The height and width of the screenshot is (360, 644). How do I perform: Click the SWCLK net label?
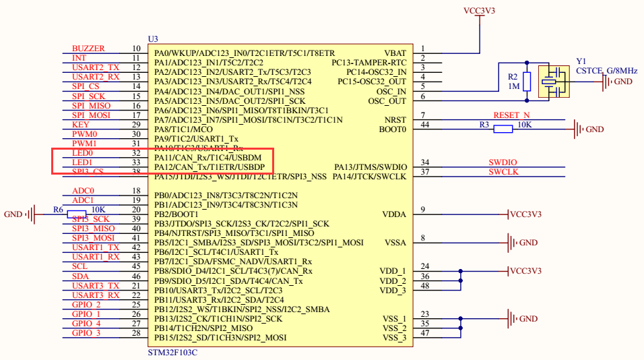pos(503,172)
